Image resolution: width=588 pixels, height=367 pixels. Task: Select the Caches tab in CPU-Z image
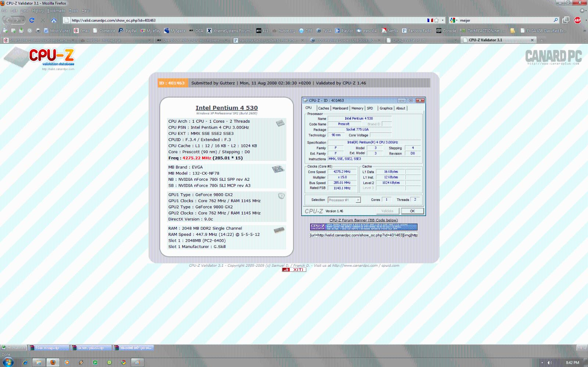coord(323,108)
